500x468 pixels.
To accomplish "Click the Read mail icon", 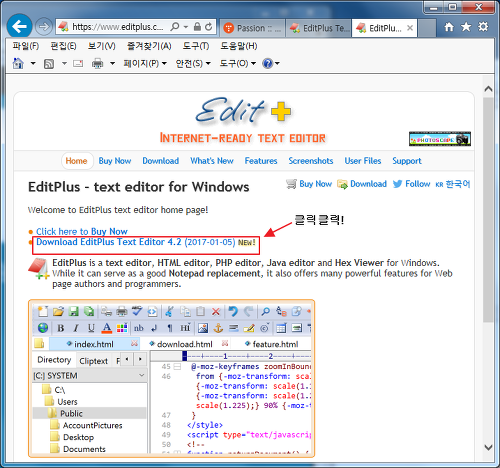I will coord(78,63).
